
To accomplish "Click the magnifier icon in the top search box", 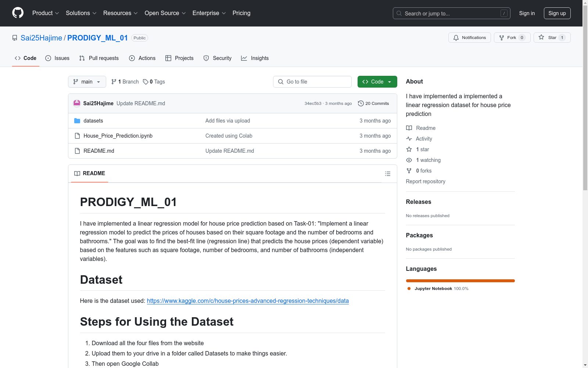I will 399,13.
